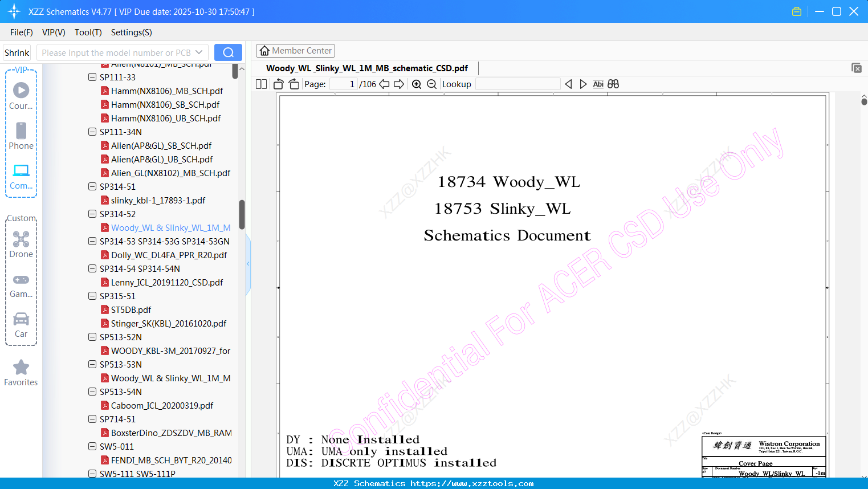Click the file tree vertical scrollbar thumb
The image size is (868, 489).
point(242,214)
